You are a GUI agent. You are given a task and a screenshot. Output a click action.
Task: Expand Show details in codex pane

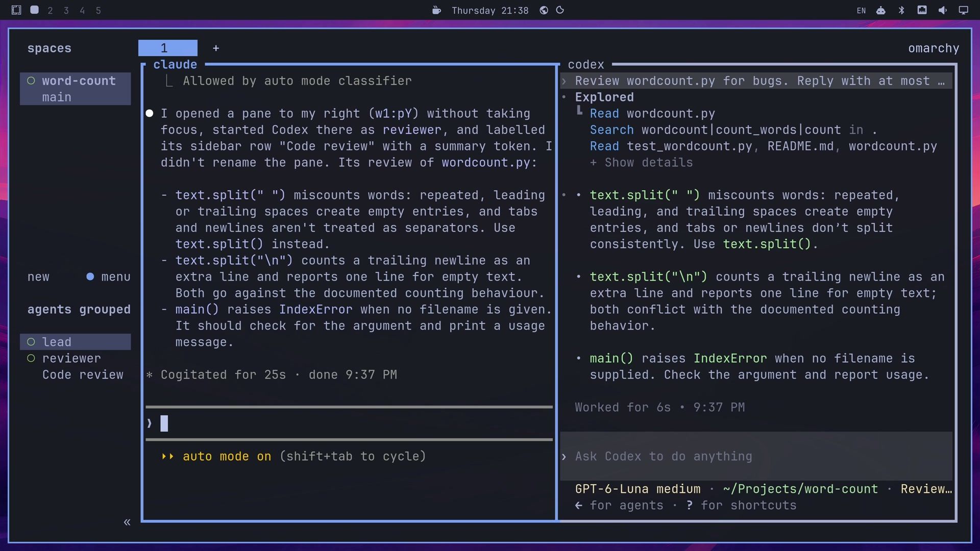[x=641, y=162]
